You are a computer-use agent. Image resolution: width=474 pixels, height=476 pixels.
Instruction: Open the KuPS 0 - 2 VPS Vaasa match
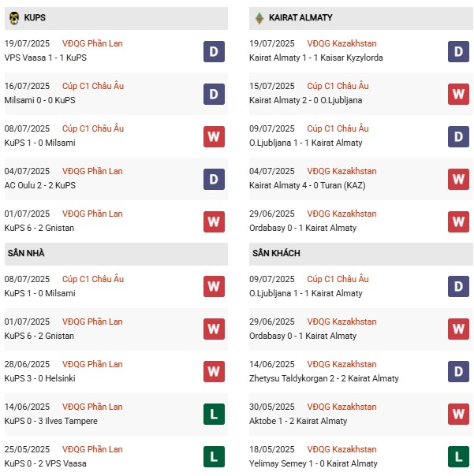[43, 463]
